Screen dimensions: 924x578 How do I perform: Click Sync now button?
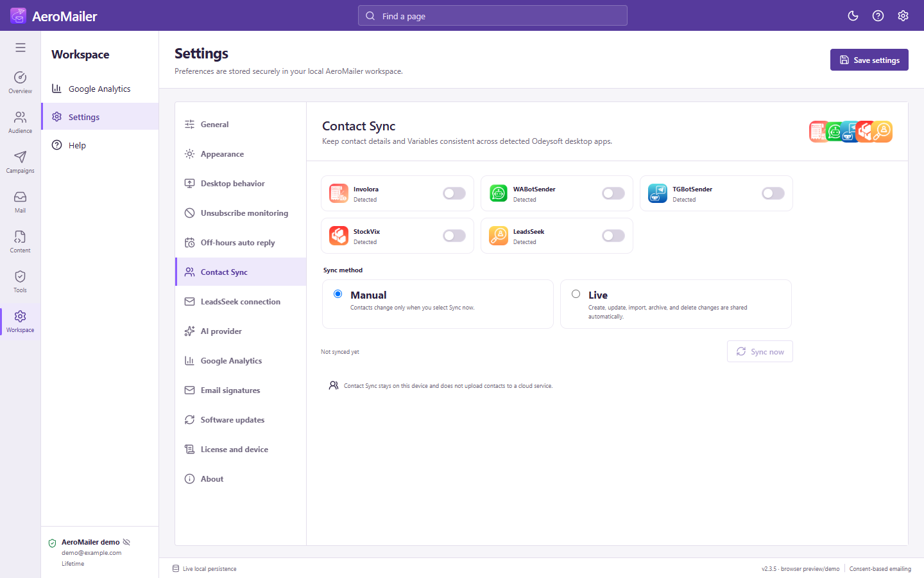coord(760,351)
